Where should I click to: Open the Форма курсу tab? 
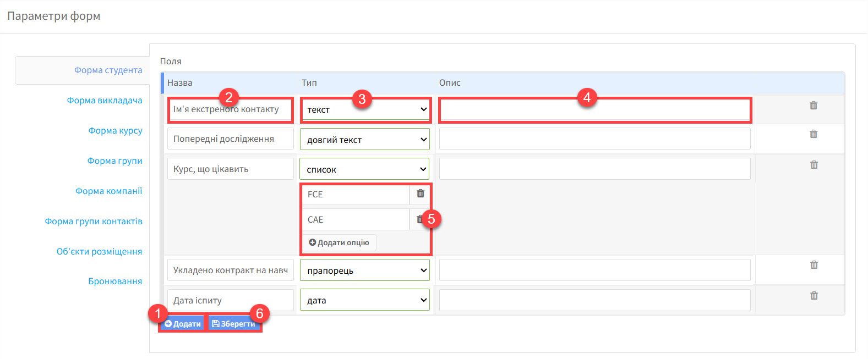(x=115, y=131)
